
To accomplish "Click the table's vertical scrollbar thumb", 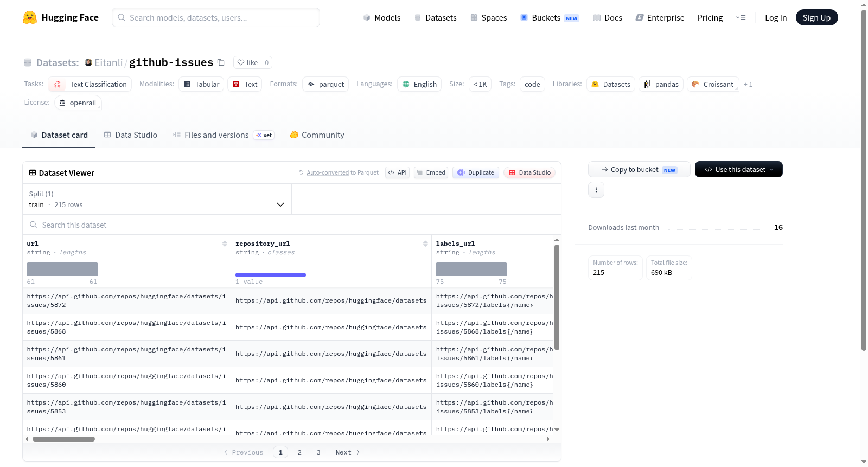I will click(x=557, y=297).
